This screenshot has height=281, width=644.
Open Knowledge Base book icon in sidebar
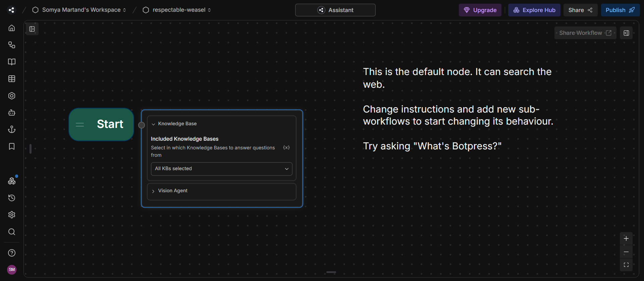tap(12, 62)
